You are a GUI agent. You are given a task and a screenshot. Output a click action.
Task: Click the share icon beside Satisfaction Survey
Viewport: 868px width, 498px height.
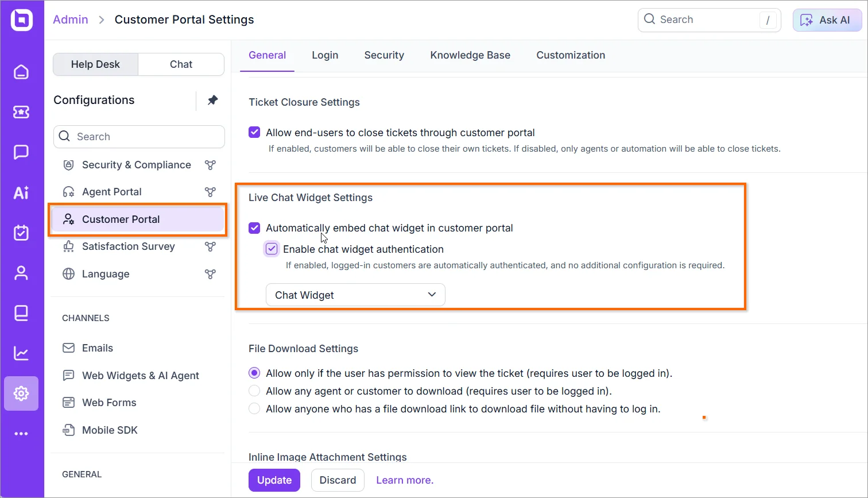point(211,246)
